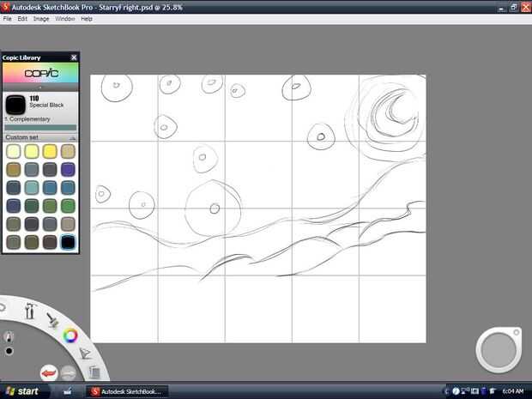This screenshot has height=399, width=532.
Task: Pick the navy indigo swatch
Action: coord(14,206)
